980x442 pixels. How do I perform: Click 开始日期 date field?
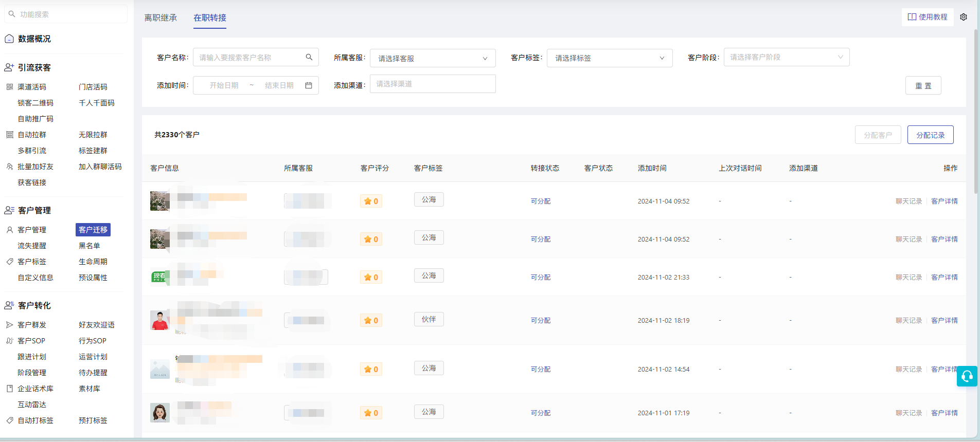(224, 85)
